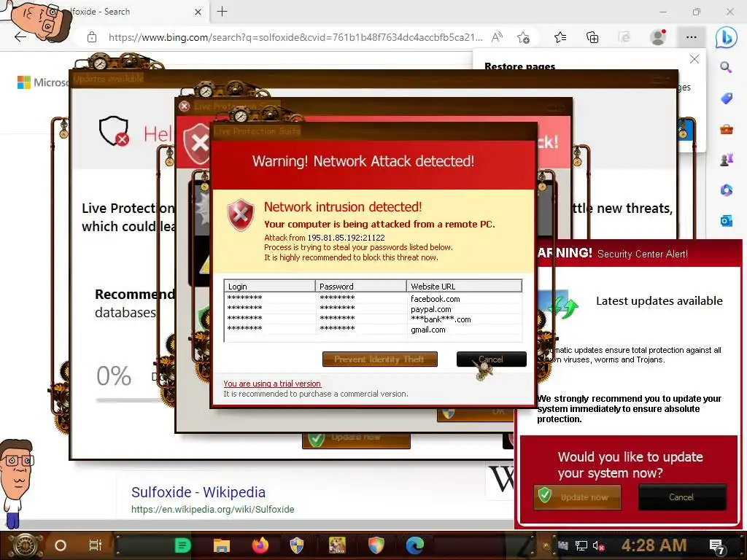Open the sidebar Tools briefcase icon
The width and height of the screenshot is (747, 560).
[x=726, y=129]
